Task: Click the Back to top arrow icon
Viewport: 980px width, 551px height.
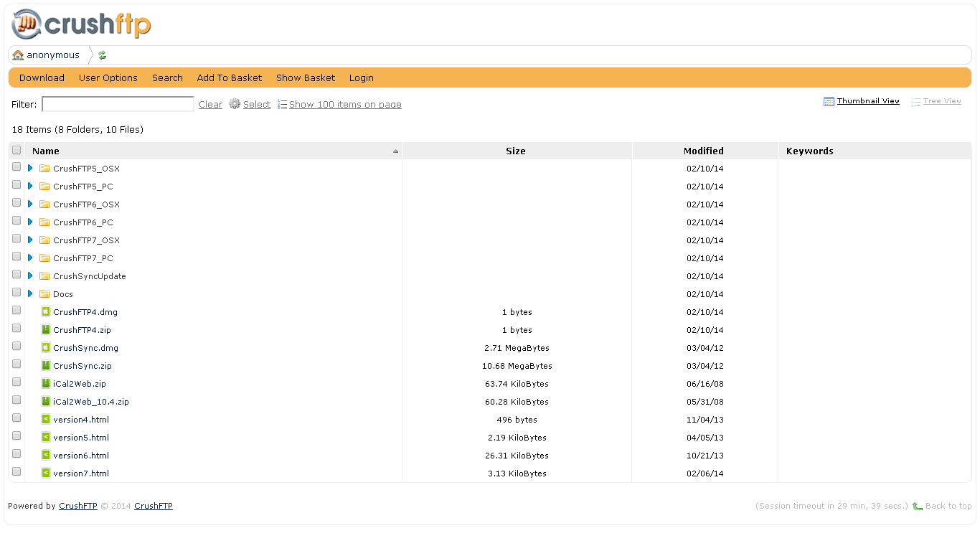Action: (917, 506)
